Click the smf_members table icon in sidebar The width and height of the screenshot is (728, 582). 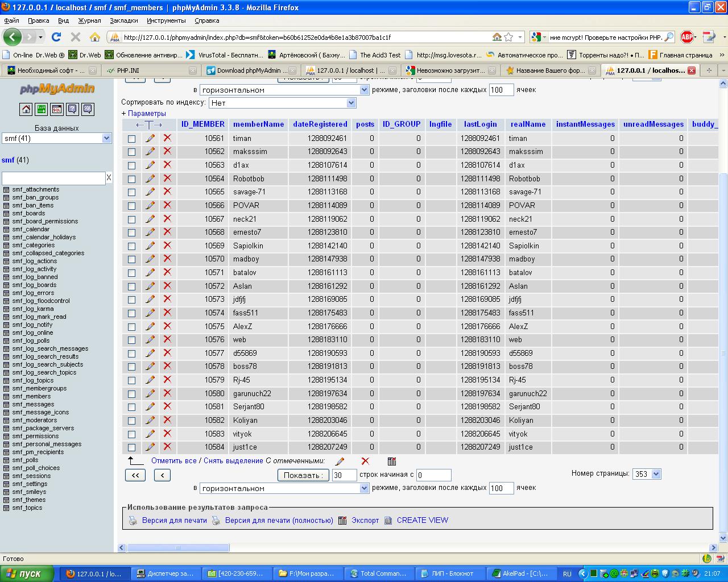[x=6, y=397]
